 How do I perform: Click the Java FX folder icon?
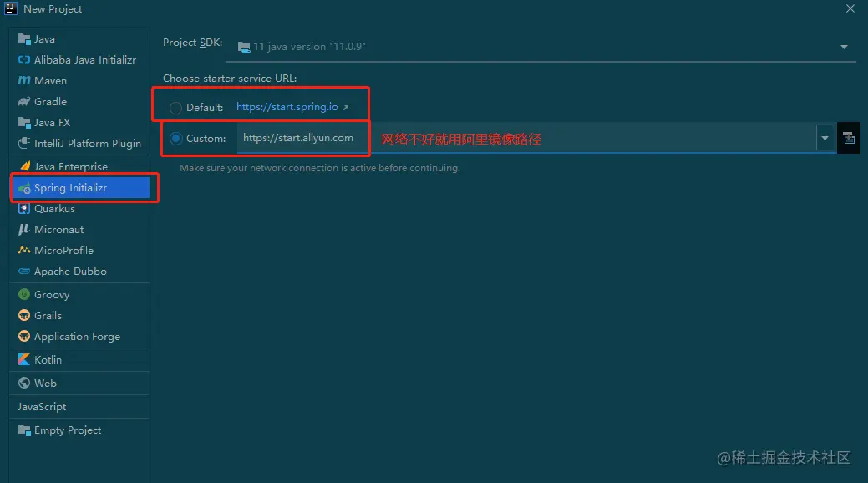23,122
